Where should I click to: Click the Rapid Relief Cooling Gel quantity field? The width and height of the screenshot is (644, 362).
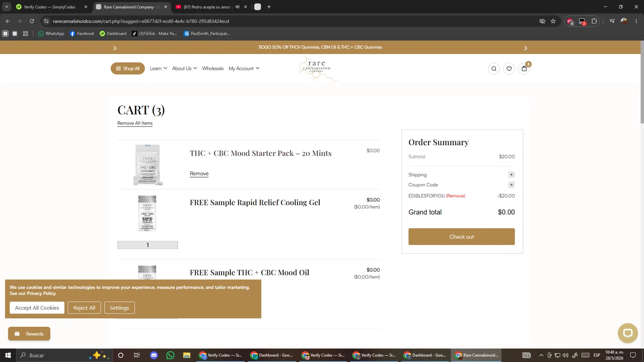[x=148, y=245]
